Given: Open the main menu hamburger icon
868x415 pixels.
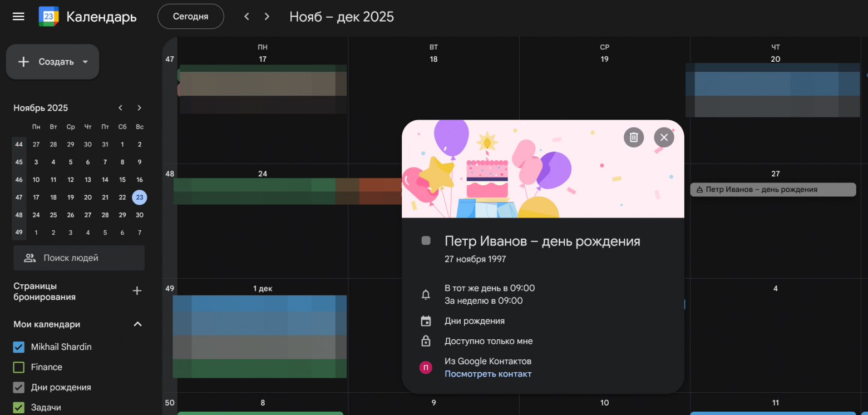Looking at the screenshot, I should [x=18, y=17].
